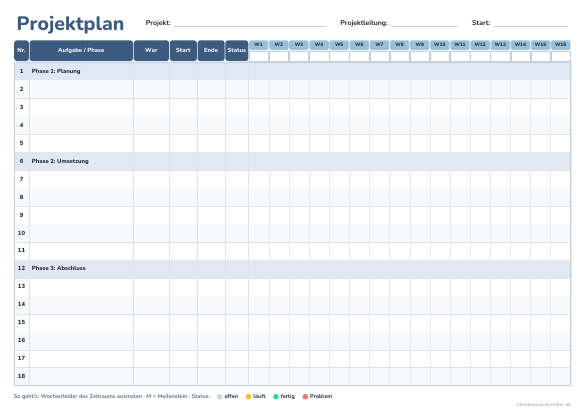The width and height of the screenshot is (585, 414).
Task: Click week header W1
Action: (x=259, y=45)
